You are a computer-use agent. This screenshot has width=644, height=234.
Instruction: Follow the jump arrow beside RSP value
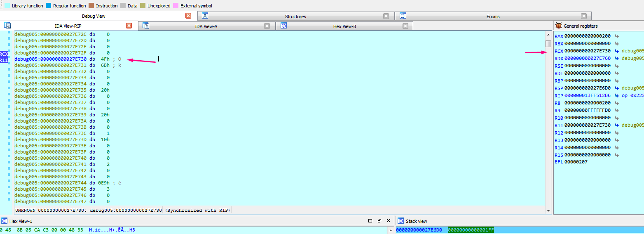616,88
